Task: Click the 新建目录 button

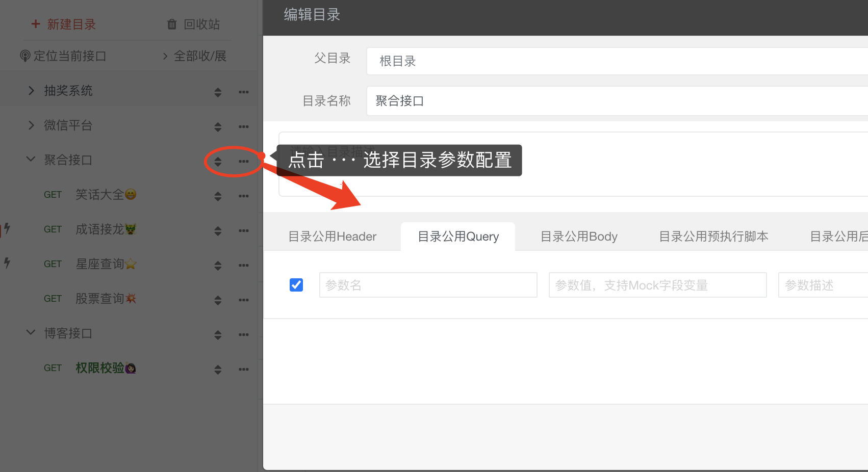Action: point(63,24)
